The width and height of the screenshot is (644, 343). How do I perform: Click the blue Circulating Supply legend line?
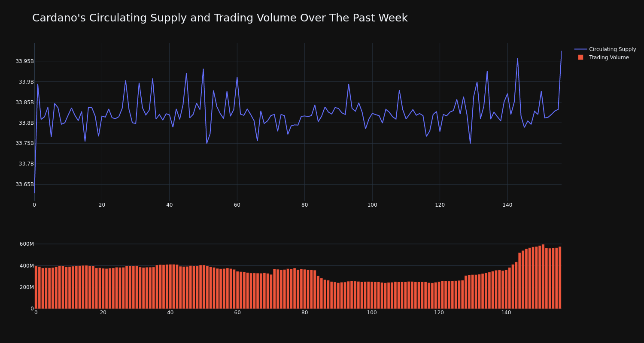click(580, 49)
